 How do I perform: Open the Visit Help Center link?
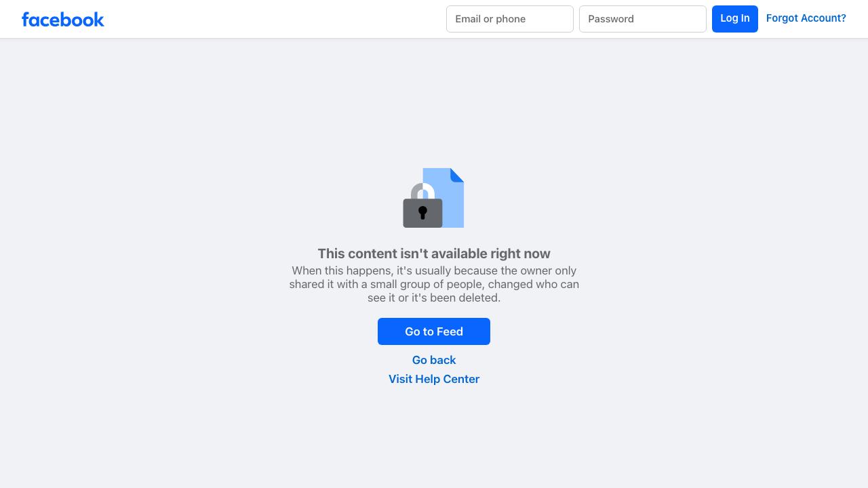(x=434, y=379)
